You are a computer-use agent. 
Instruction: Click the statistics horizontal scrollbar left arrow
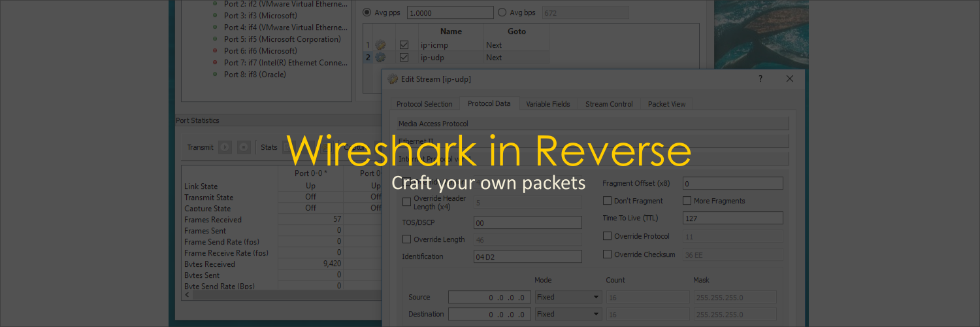[x=188, y=295]
